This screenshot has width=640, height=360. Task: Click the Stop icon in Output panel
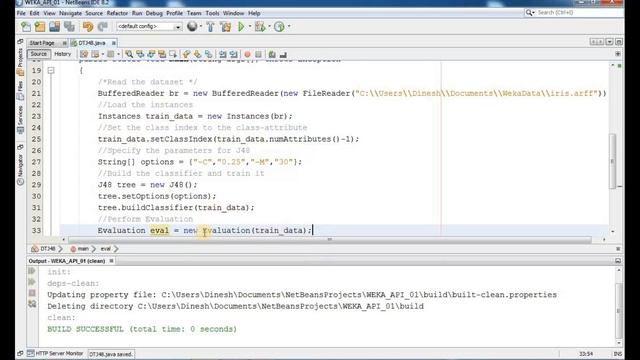32,293
